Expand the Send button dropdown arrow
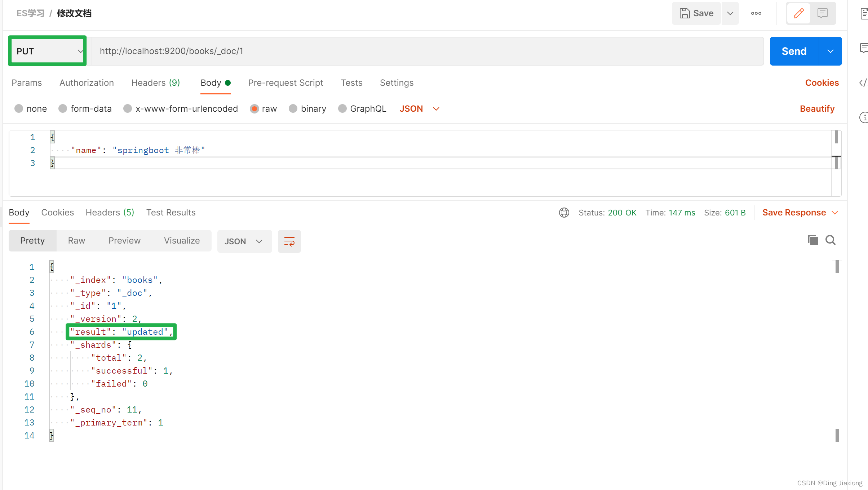The image size is (868, 490). tap(831, 51)
